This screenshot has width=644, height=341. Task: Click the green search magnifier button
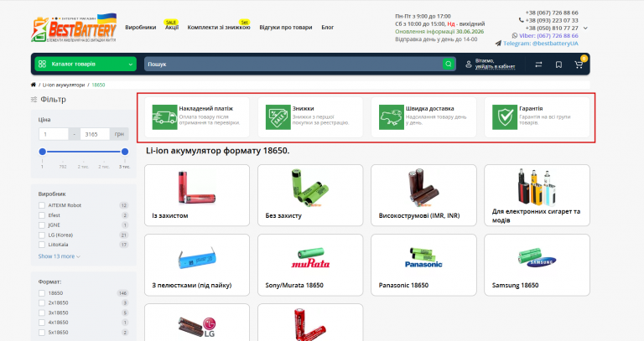coord(449,64)
